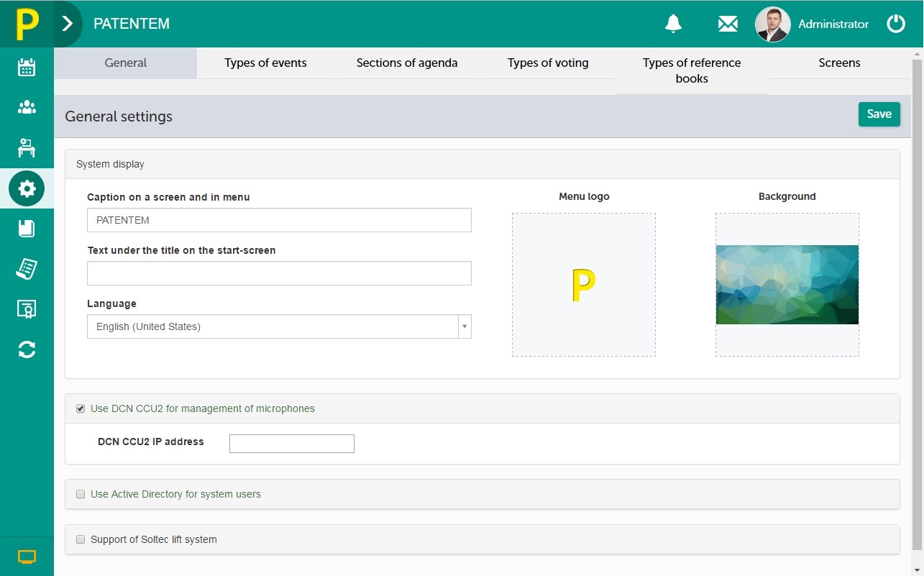Viewport: 924px width, 576px height.
Task: Click the sync/refresh sidebar icon
Action: (27, 349)
